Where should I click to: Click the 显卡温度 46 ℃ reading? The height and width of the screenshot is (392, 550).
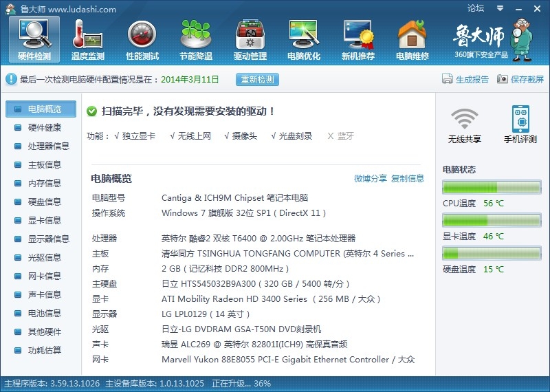(473, 236)
